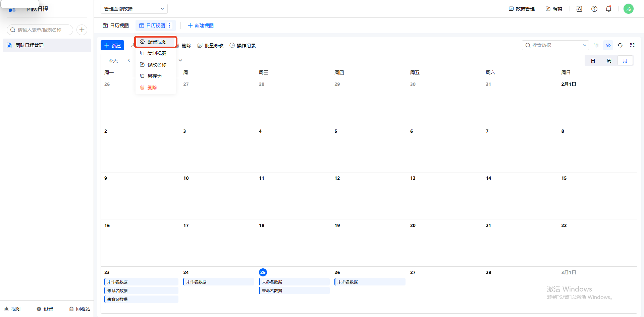Choose 复制视图 from the menu
The image size is (644, 317).
click(x=156, y=53)
